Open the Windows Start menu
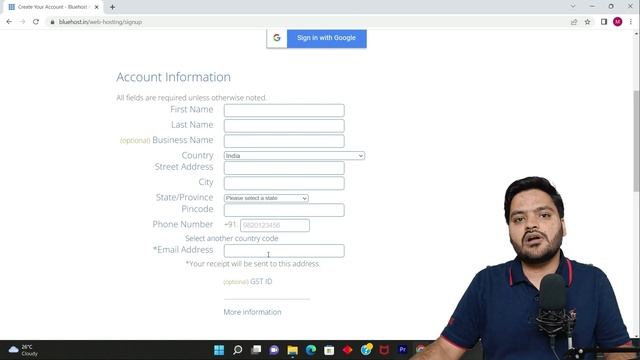Screen dimensions: 640x360 [x=219, y=350]
